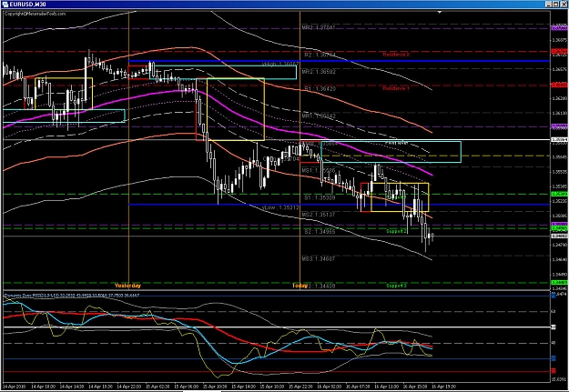Open the EURUSD chart window system icon
The width and height of the screenshot is (569, 392).
(5, 5)
